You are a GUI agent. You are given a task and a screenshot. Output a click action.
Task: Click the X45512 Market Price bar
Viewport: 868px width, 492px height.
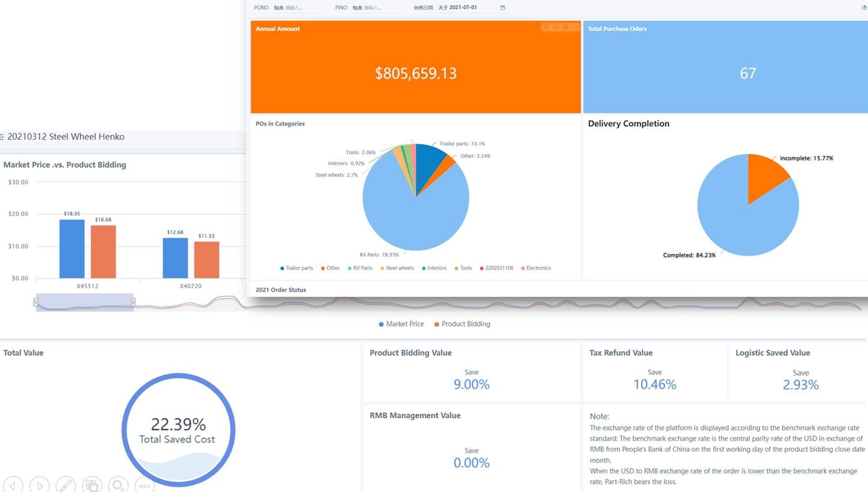[72, 249]
